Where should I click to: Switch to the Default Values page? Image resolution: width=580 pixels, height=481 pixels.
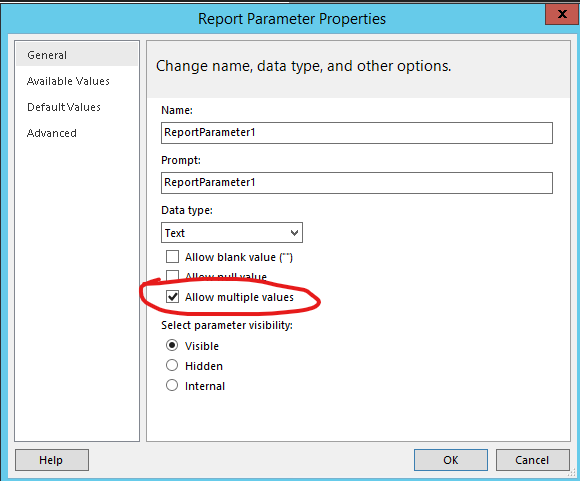click(x=64, y=107)
